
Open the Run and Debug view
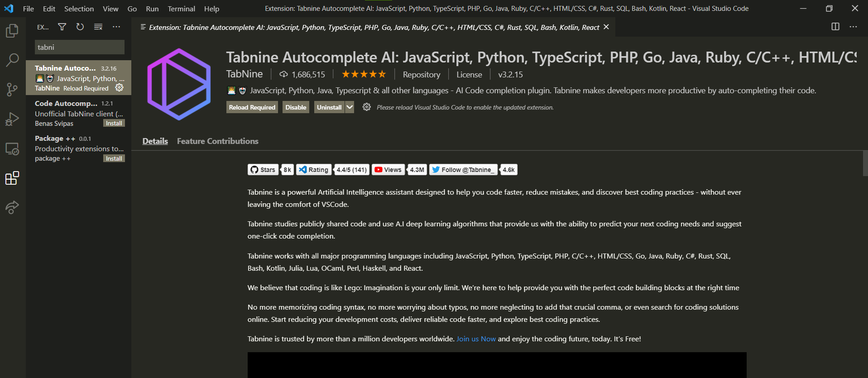[x=12, y=119]
